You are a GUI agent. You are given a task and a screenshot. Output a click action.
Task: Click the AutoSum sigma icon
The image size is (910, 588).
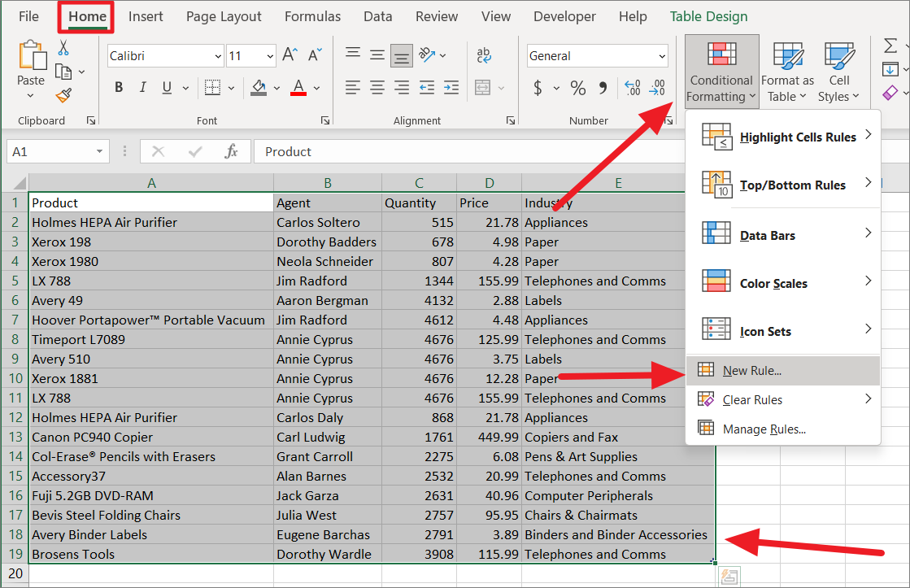click(890, 46)
